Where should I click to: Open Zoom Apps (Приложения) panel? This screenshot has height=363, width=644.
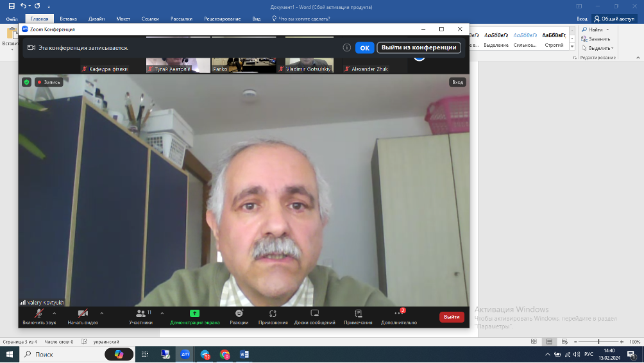click(273, 316)
